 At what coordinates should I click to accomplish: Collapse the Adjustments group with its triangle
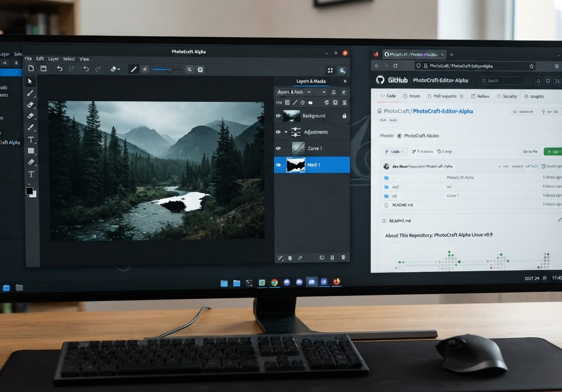click(286, 132)
